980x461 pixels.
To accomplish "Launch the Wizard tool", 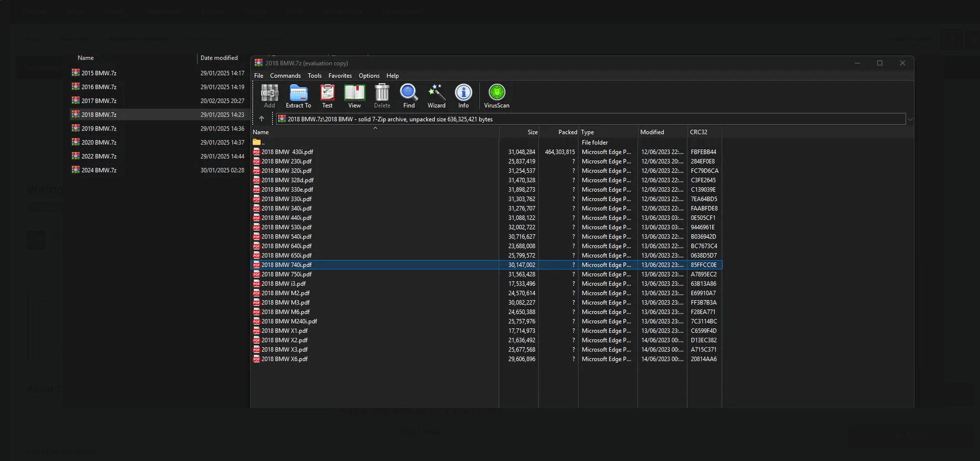I will [436, 96].
